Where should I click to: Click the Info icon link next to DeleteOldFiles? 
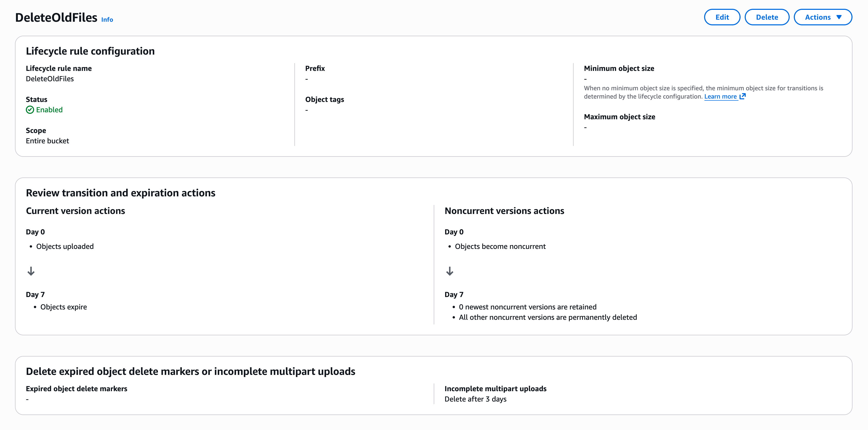click(x=107, y=20)
